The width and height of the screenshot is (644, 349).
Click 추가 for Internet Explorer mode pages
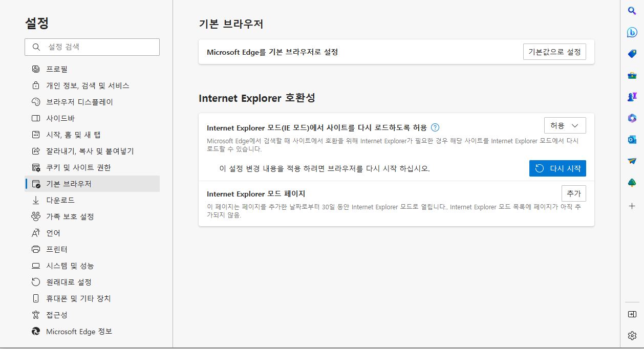pos(574,193)
